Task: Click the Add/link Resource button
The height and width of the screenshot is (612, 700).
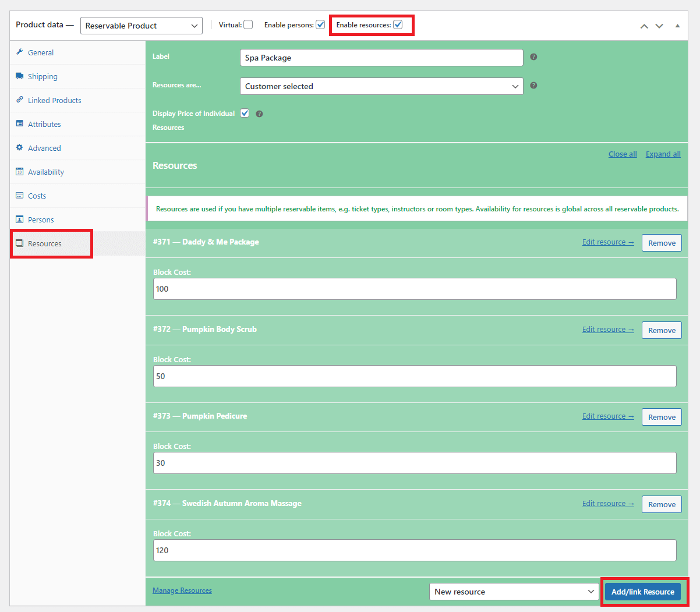Action: pos(644,591)
